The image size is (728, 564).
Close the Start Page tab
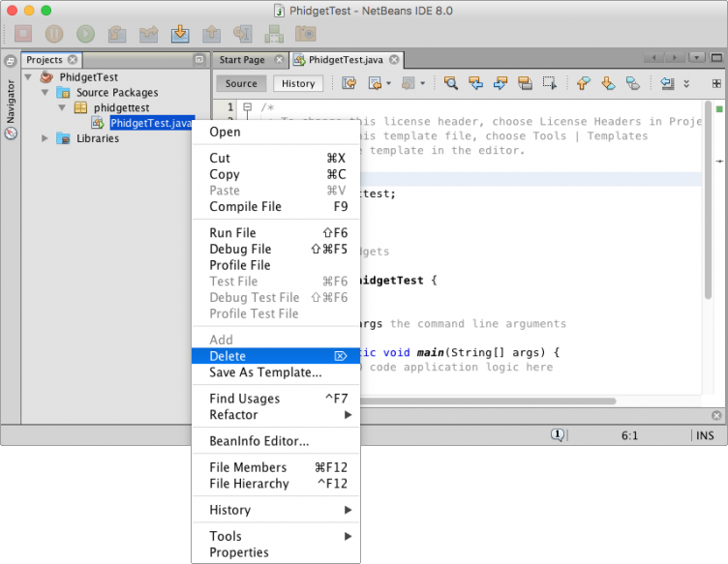(279, 59)
